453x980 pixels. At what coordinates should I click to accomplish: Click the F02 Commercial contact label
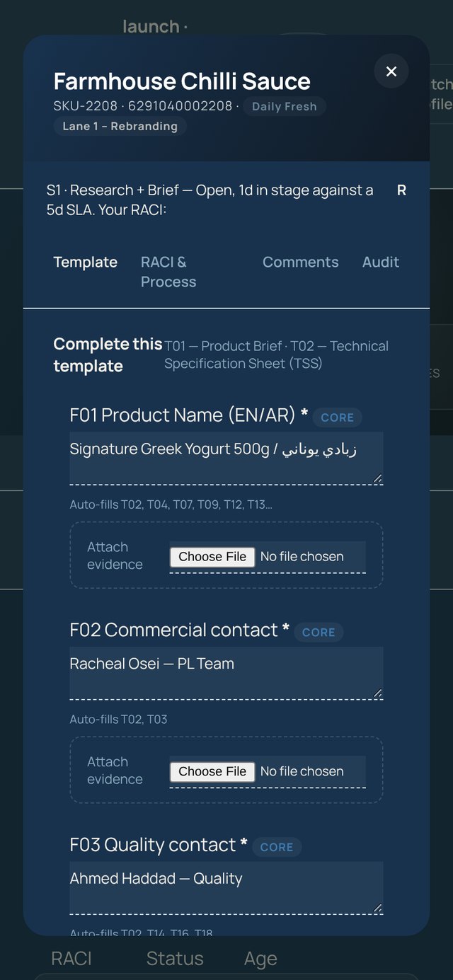pos(180,630)
